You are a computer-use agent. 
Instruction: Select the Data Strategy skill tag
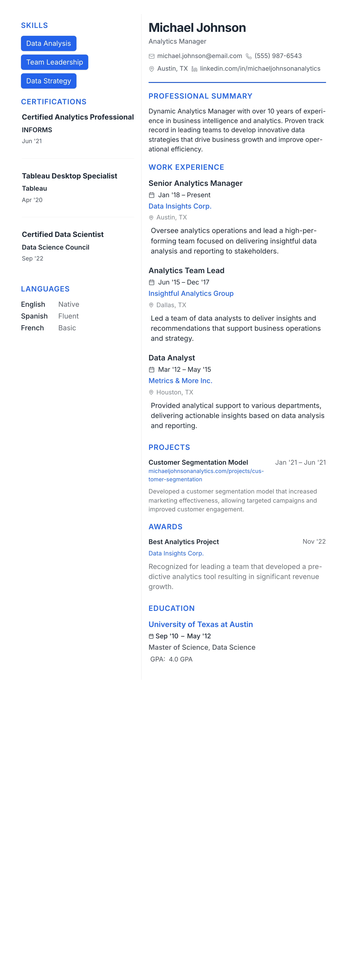coord(49,81)
